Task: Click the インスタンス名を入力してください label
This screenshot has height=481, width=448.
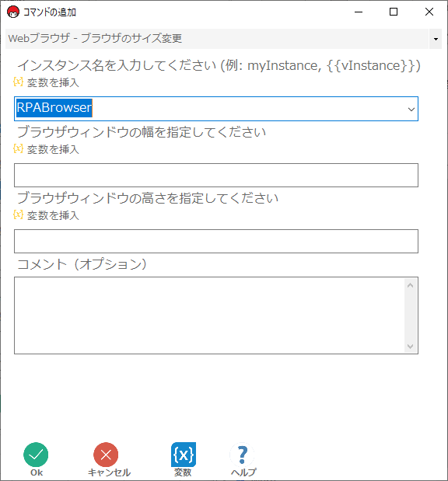Action: click(x=219, y=65)
